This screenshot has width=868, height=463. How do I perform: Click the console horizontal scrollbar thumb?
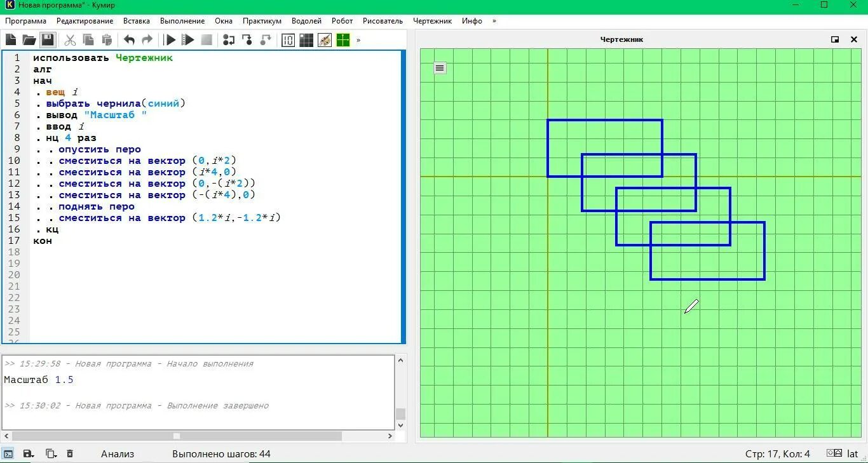pos(177,436)
